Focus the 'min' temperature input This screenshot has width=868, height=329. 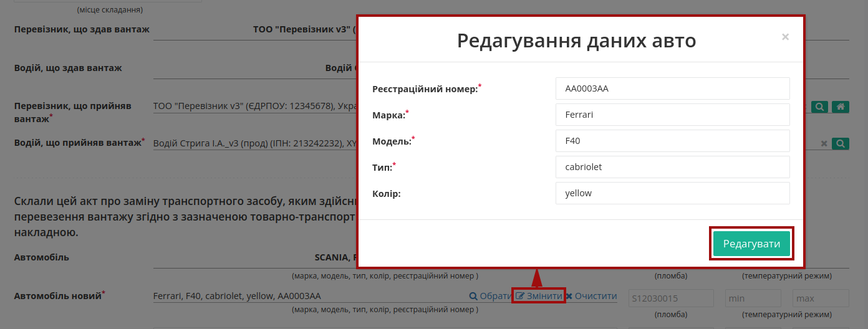753,298
